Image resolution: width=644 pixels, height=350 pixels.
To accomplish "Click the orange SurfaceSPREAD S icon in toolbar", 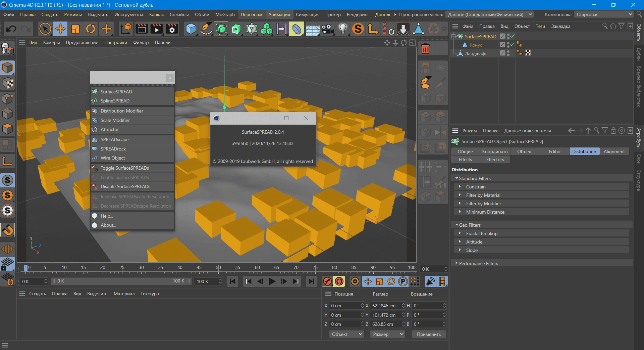I will pyautogui.click(x=358, y=29).
